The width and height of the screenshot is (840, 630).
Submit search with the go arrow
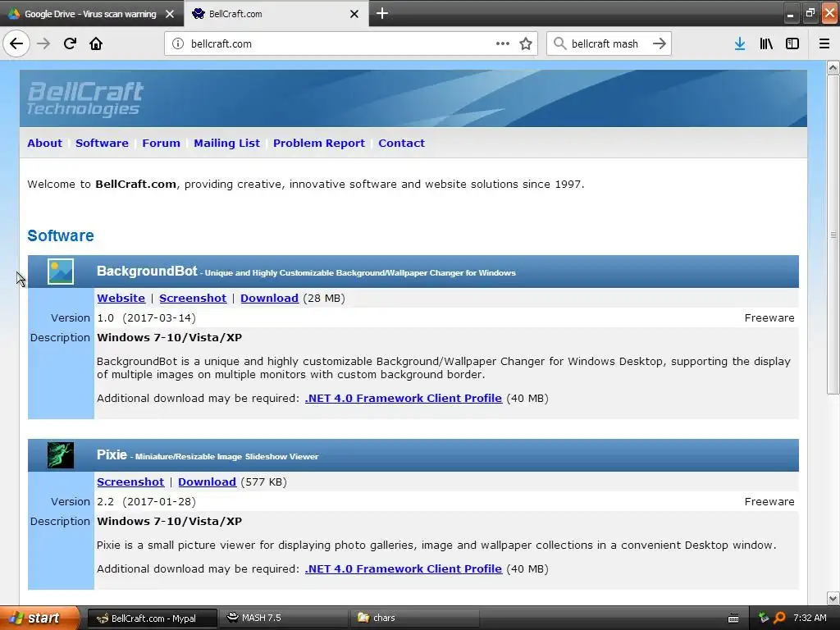click(x=660, y=43)
